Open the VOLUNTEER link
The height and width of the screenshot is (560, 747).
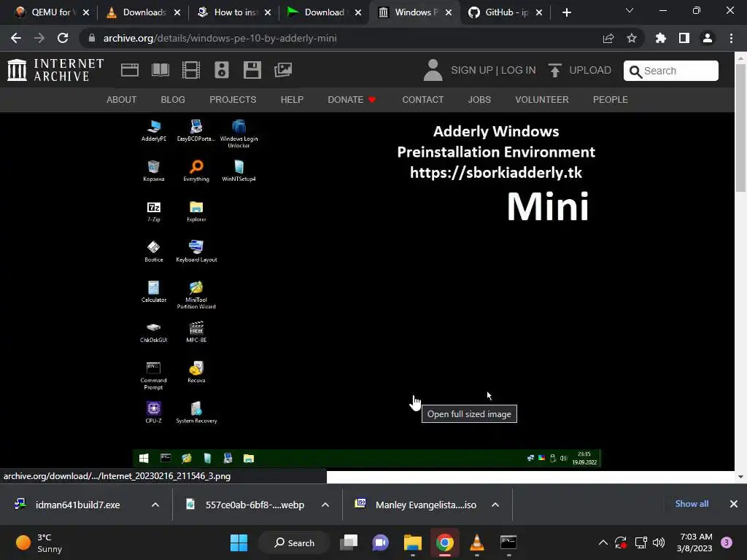542,99
